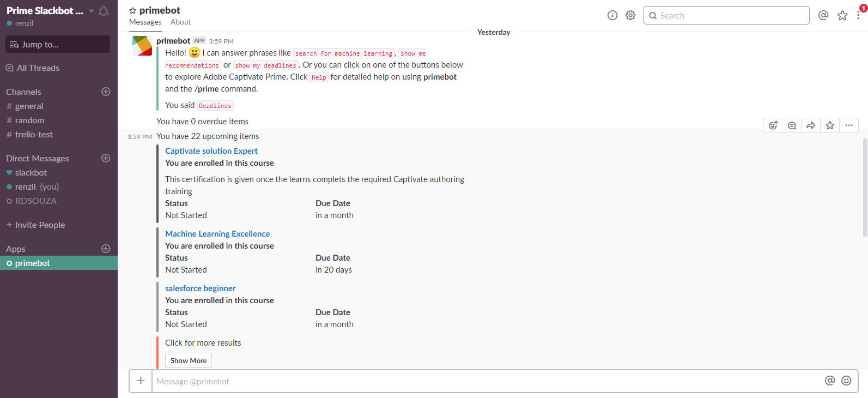
Task: Click the renzil status under workspace name
Action: pos(20,23)
